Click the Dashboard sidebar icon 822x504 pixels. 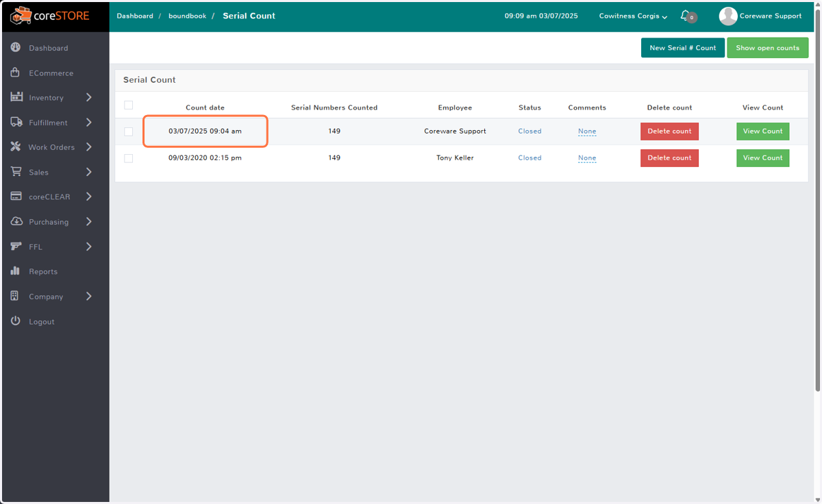[x=16, y=48]
